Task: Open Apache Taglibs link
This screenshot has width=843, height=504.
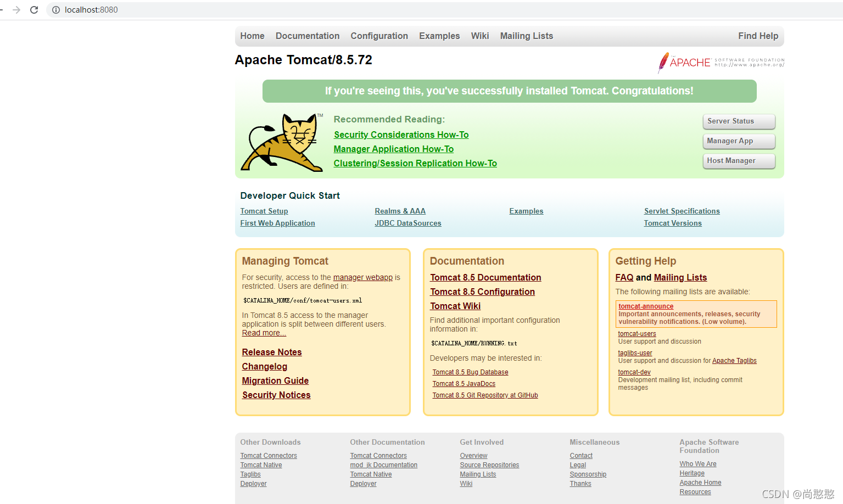Action: [734, 361]
